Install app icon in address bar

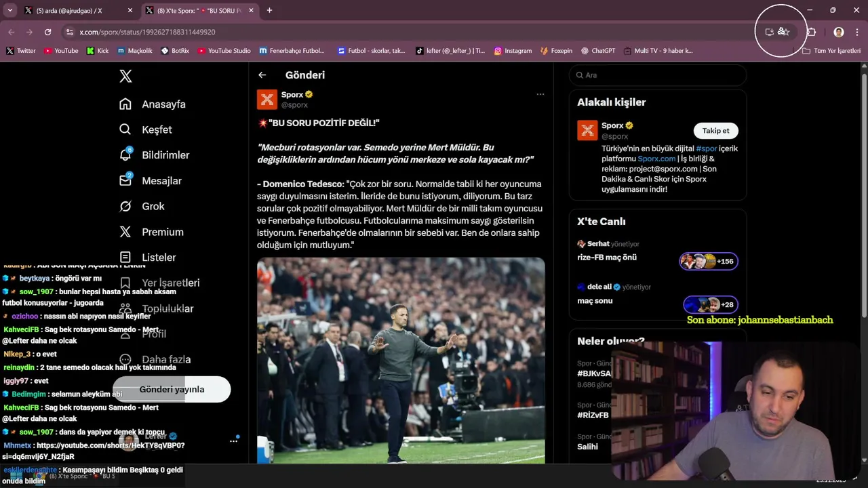pyautogui.click(x=769, y=32)
